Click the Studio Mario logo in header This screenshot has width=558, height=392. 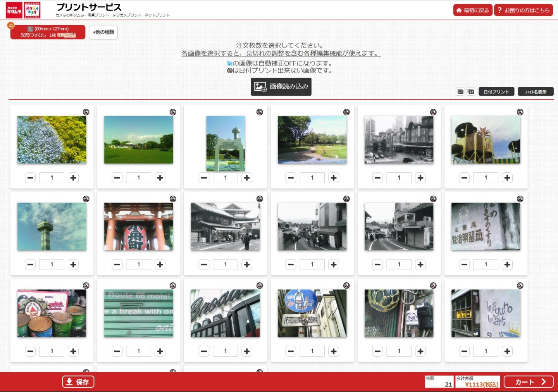click(x=32, y=10)
